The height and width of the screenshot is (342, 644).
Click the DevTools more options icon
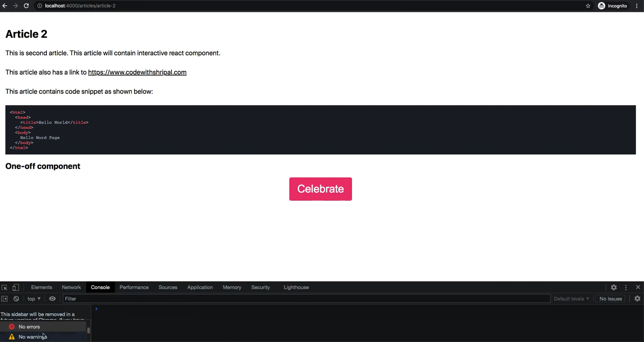point(626,287)
